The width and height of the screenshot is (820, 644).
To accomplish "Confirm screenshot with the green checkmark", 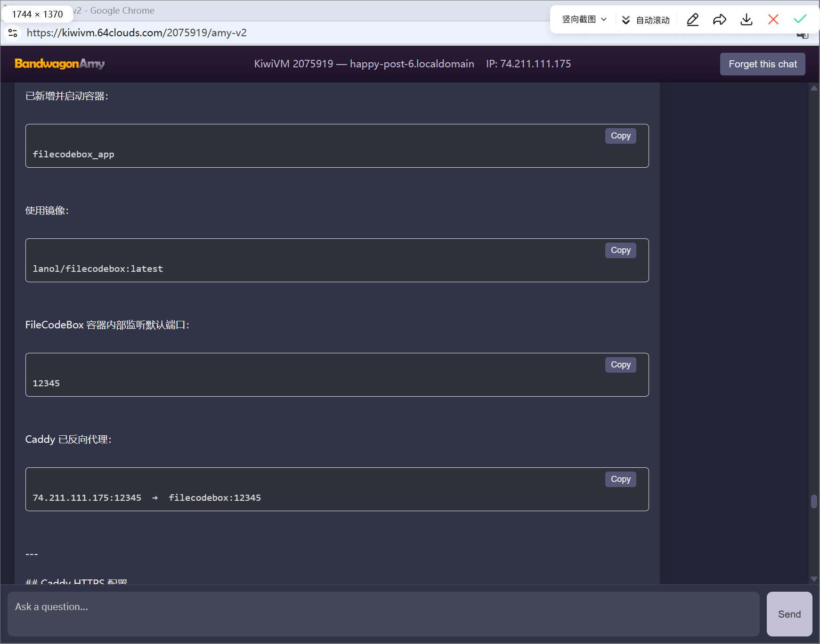I will tap(800, 19).
